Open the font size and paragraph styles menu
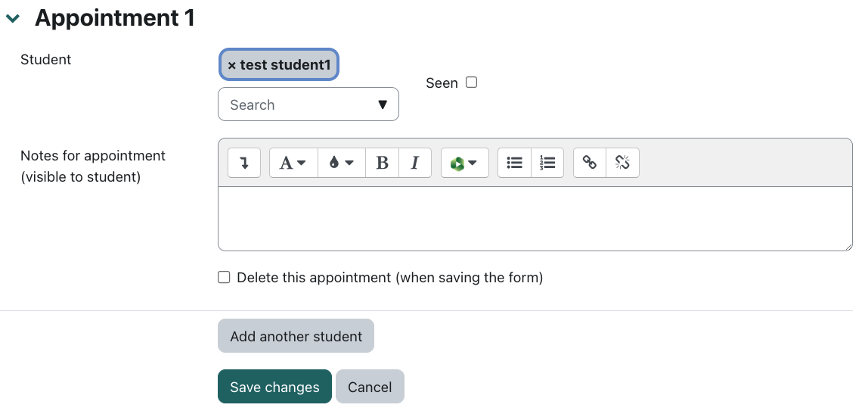868x414 pixels. 293,163
